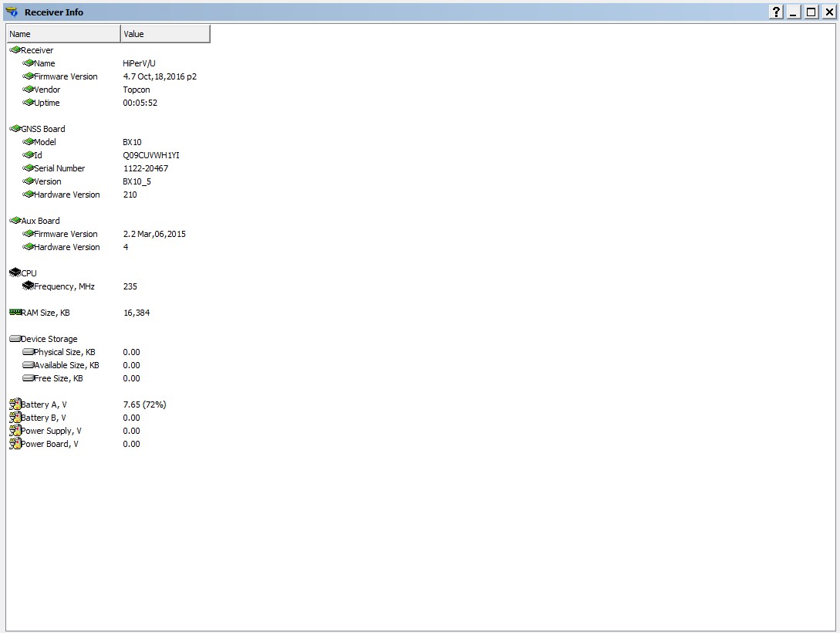This screenshot has width=840, height=633.
Task: Select the Firmware Version row under Receiver
Action: tap(66, 76)
